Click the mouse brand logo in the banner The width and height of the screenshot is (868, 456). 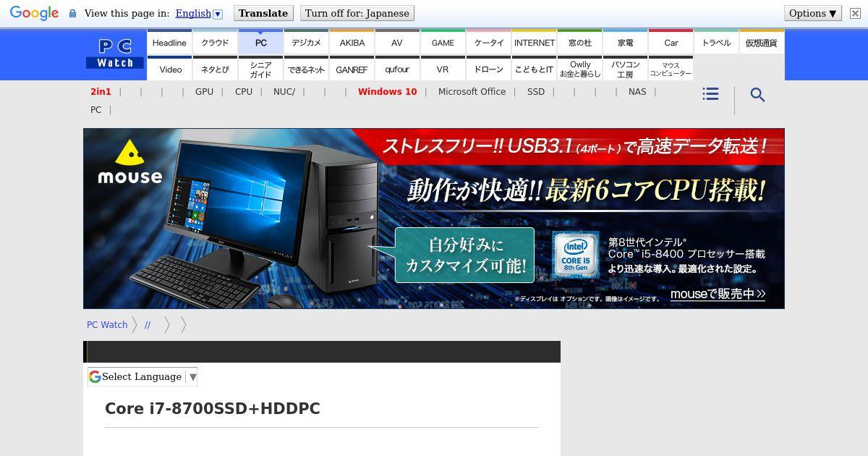[129, 162]
